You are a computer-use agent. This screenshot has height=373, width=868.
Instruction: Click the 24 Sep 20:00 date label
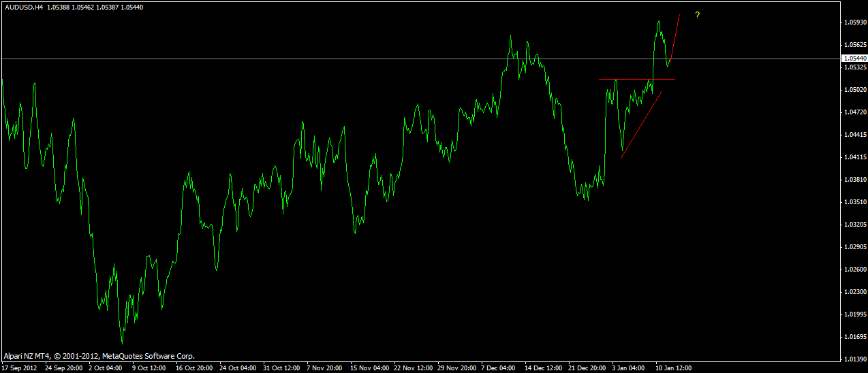pos(65,368)
